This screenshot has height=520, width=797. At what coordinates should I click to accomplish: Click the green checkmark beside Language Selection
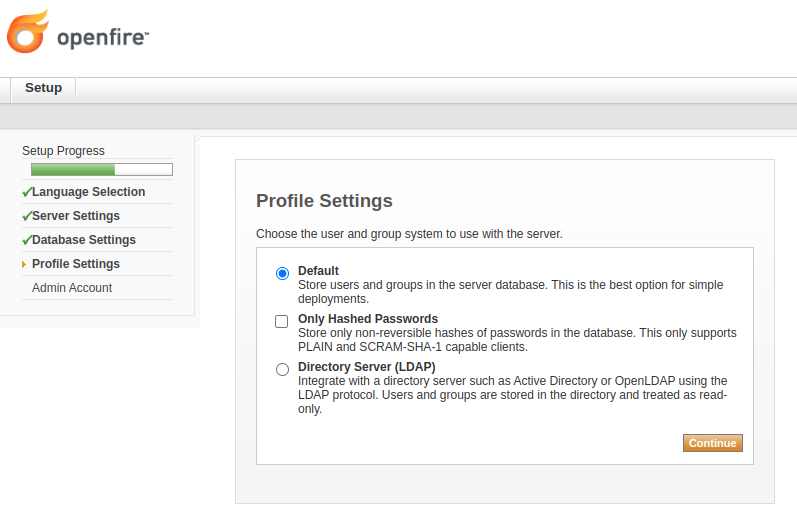click(26, 192)
